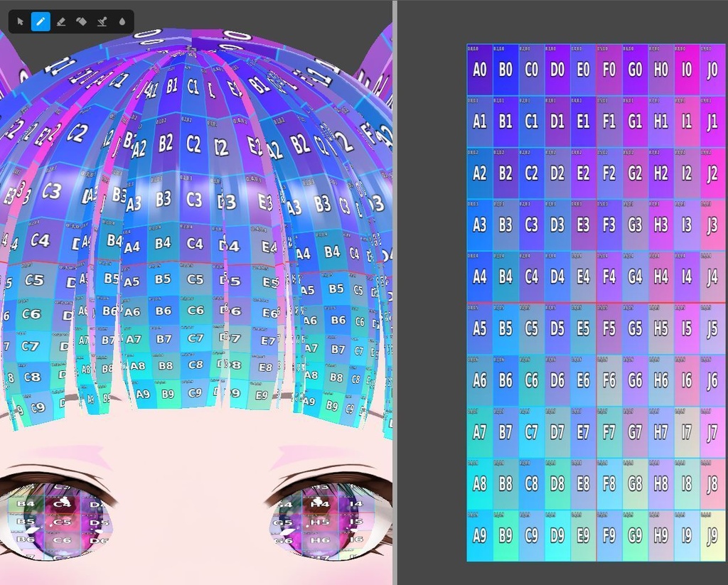
Task: Select cell F6 in the texture grid
Action: click(x=609, y=381)
